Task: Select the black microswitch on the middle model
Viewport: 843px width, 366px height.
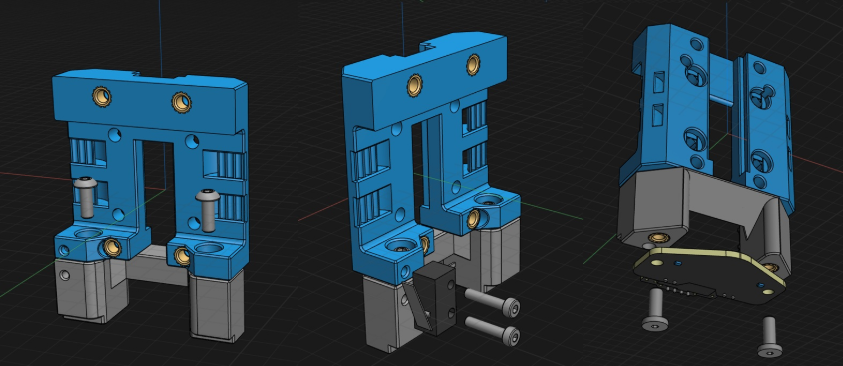Action: click(435, 299)
